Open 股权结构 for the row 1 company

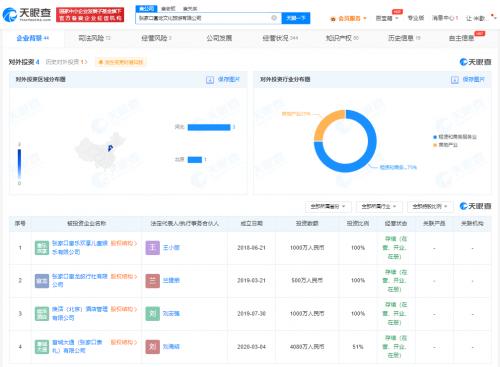point(124,243)
